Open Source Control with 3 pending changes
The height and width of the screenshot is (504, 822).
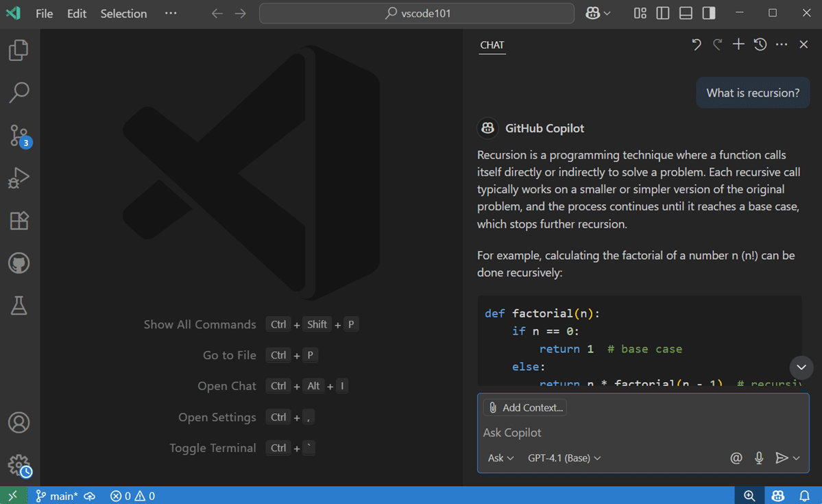[x=19, y=135]
